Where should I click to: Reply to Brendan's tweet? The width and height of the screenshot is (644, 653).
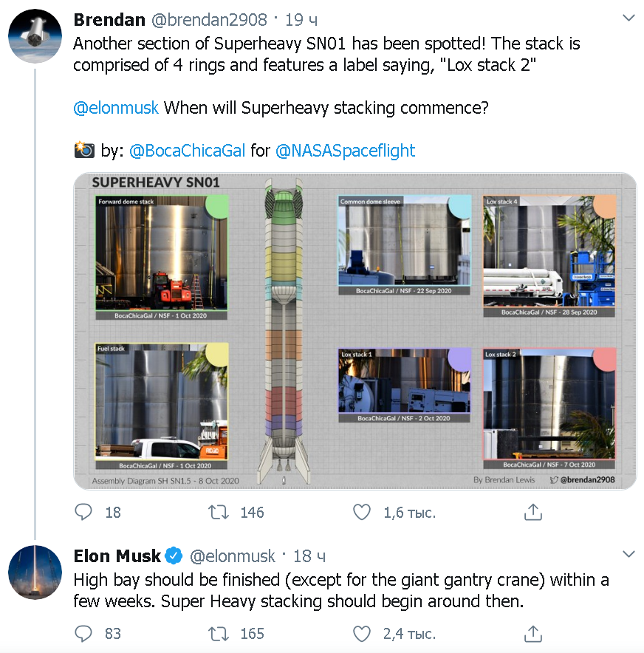[x=85, y=512]
